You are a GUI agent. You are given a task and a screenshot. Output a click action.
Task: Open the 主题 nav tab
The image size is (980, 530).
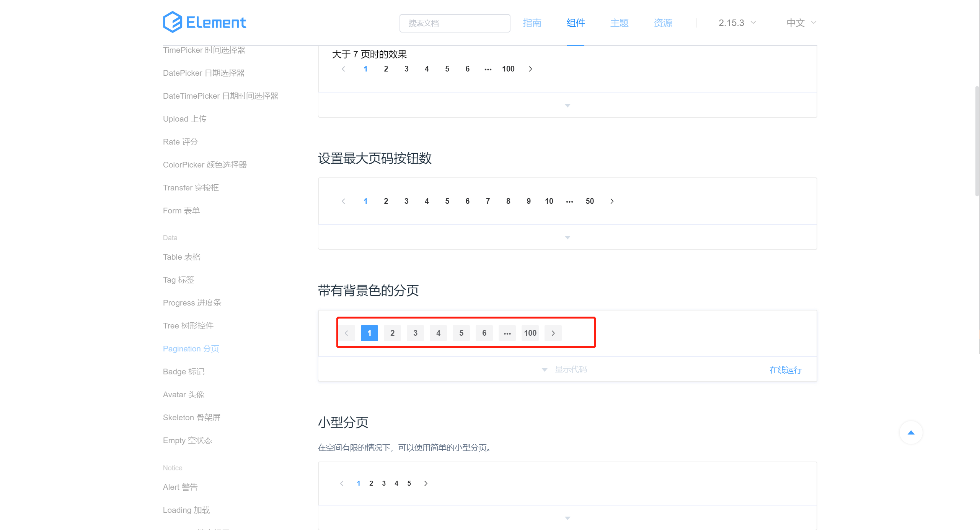point(619,23)
